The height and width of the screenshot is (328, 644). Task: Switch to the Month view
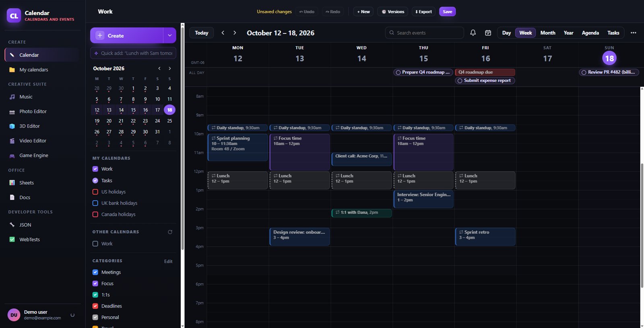tap(548, 33)
